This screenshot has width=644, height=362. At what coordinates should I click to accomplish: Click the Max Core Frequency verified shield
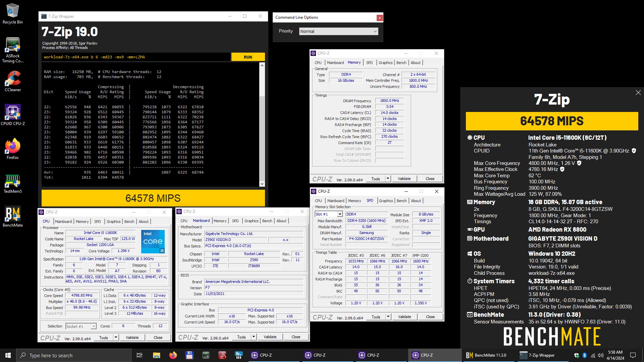tap(579, 163)
